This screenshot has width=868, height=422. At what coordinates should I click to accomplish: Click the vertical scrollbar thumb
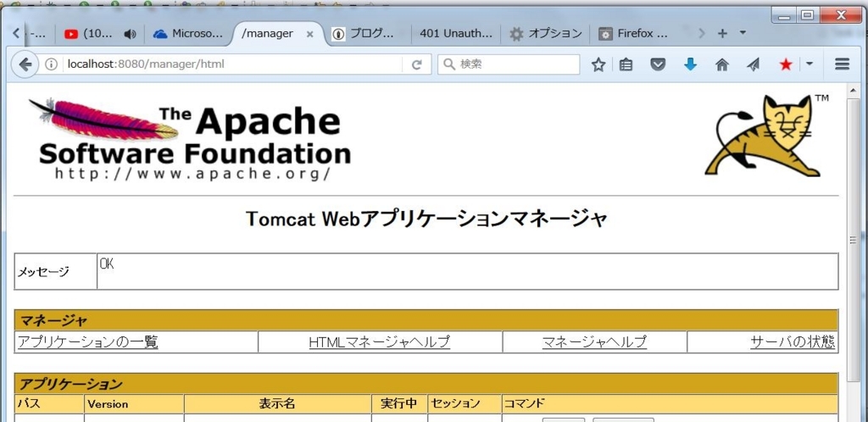click(x=853, y=238)
